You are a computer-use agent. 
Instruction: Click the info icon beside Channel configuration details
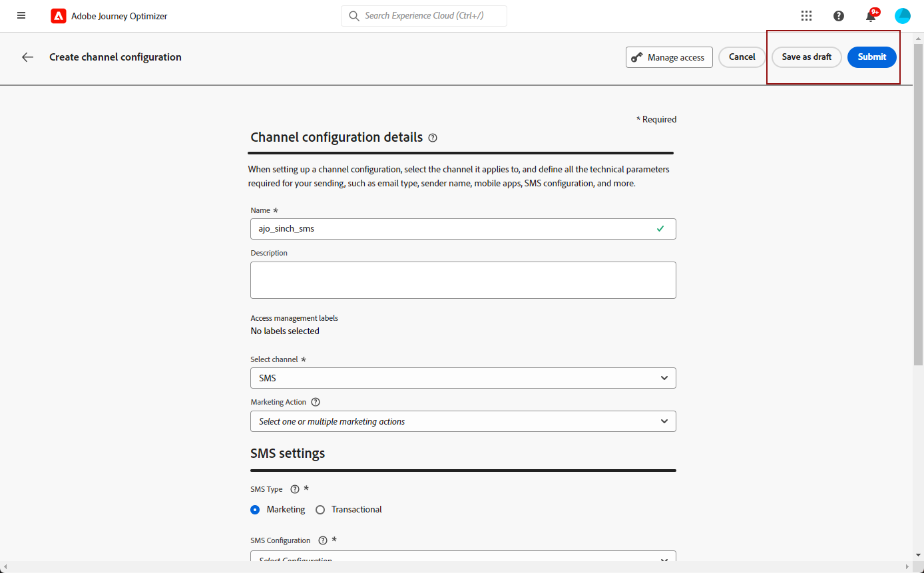tap(433, 138)
